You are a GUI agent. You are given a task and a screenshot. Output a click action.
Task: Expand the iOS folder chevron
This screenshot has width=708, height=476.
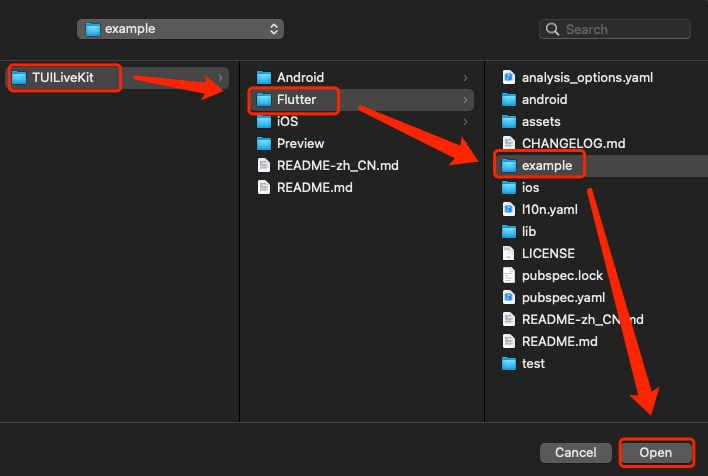[465, 122]
